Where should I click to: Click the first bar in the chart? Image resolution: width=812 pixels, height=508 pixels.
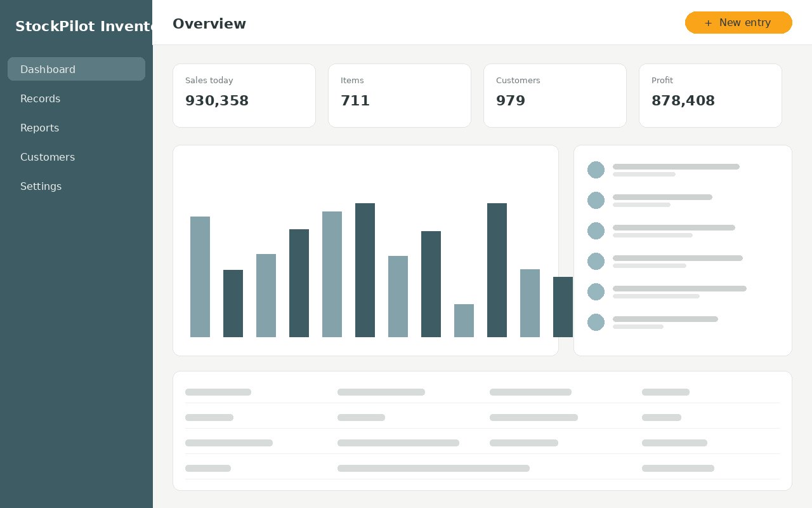point(200,277)
